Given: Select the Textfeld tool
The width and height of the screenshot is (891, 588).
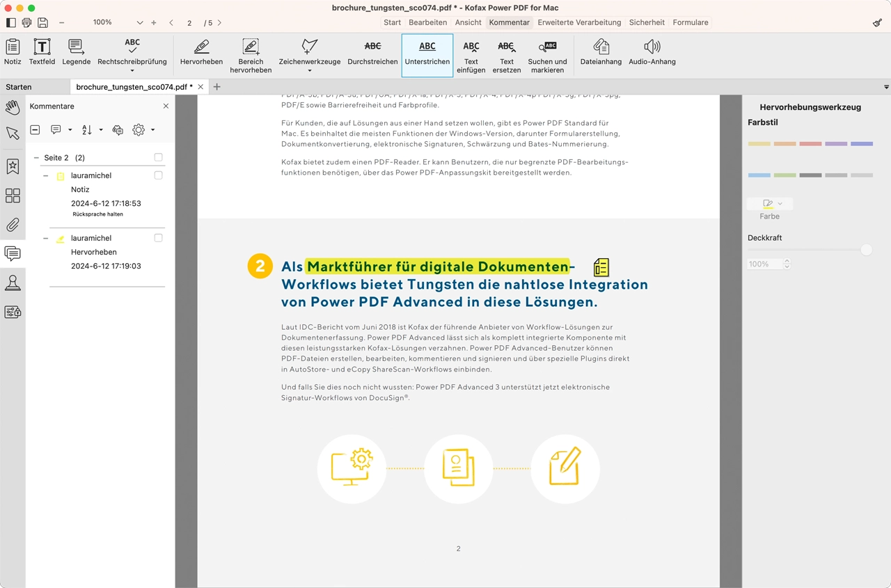Looking at the screenshot, I should click(42, 52).
